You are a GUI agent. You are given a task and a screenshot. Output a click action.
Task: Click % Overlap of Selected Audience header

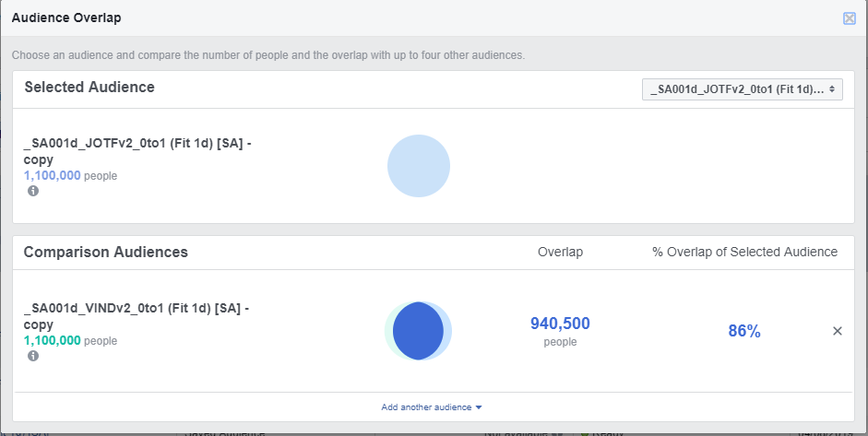pyautogui.click(x=744, y=252)
